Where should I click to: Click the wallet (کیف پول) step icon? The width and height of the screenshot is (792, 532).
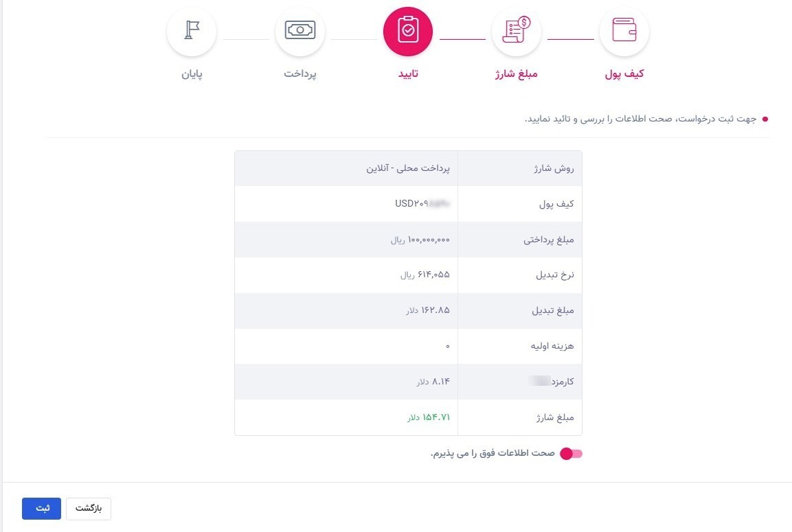(624, 32)
